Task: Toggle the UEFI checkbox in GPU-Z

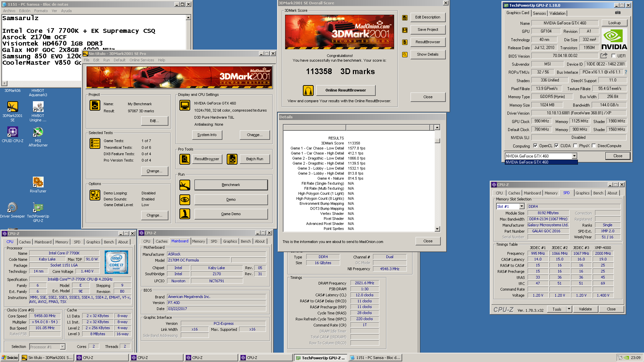Action: coord(613,56)
